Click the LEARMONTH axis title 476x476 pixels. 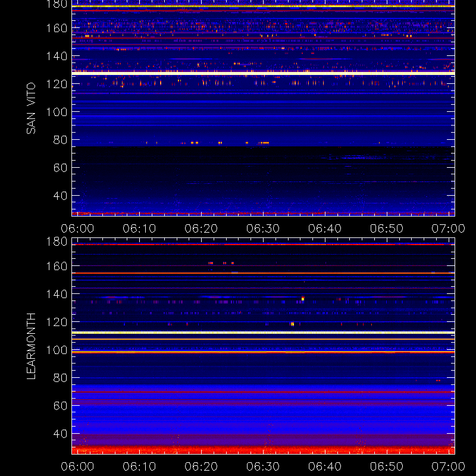[31, 346]
